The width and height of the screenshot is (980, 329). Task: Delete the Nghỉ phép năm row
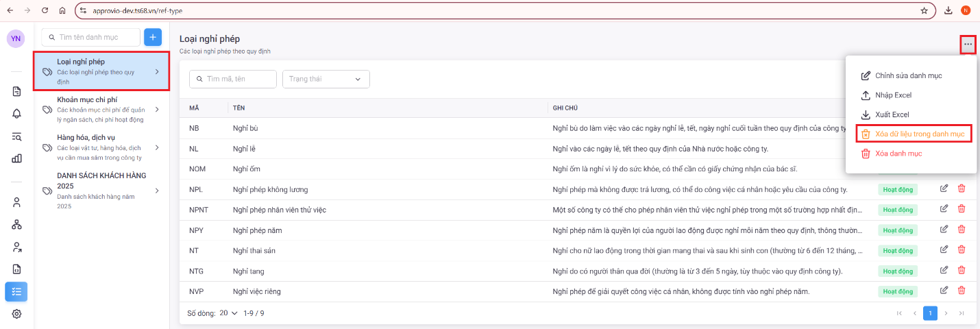(961, 230)
